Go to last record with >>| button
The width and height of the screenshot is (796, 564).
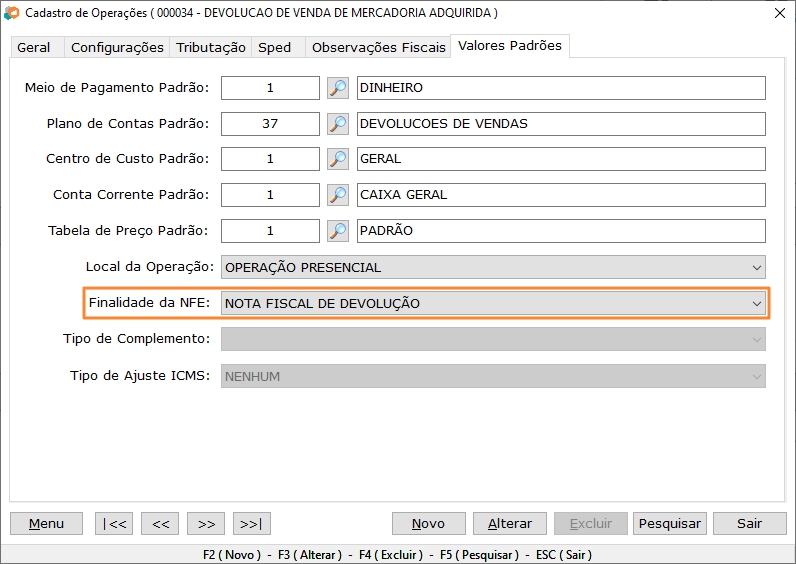tap(252, 523)
